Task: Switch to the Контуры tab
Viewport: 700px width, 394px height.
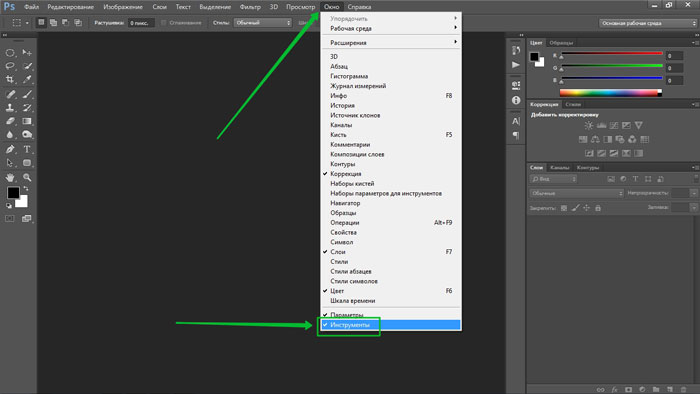Action: pyautogui.click(x=588, y=168)
